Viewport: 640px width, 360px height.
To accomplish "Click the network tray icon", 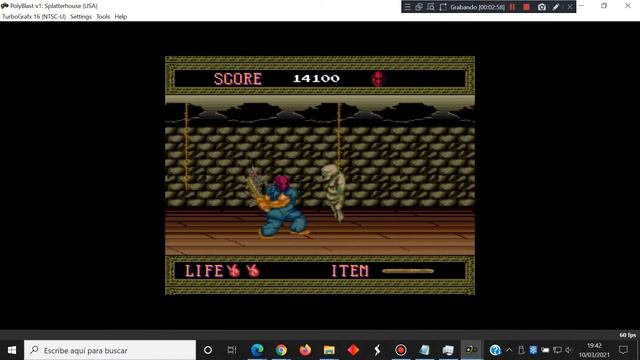I will [557, 350].
